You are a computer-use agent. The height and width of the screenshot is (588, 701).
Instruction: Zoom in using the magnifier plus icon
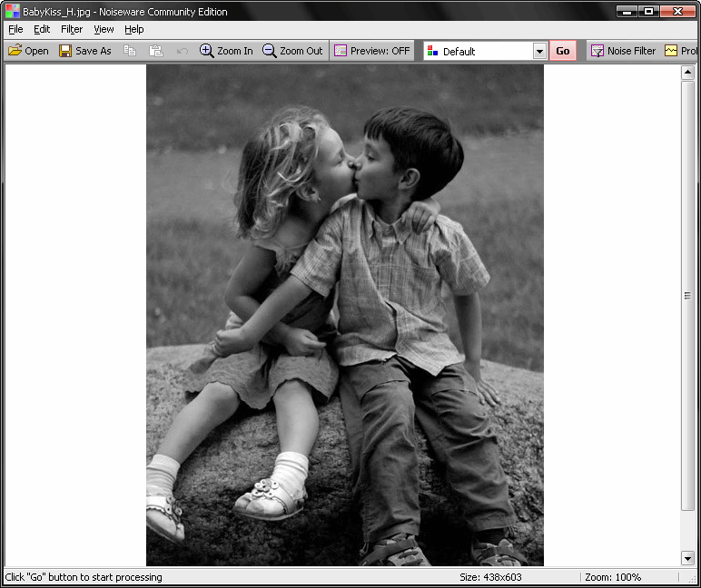207,51
